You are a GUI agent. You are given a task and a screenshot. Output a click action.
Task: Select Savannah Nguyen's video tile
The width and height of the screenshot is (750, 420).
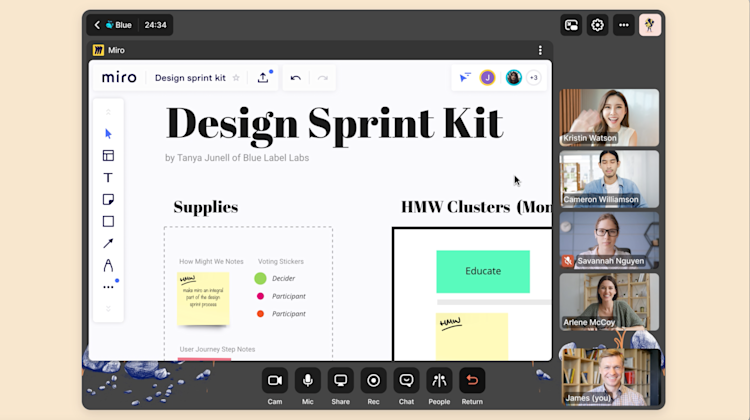click(x=609, y=241)
